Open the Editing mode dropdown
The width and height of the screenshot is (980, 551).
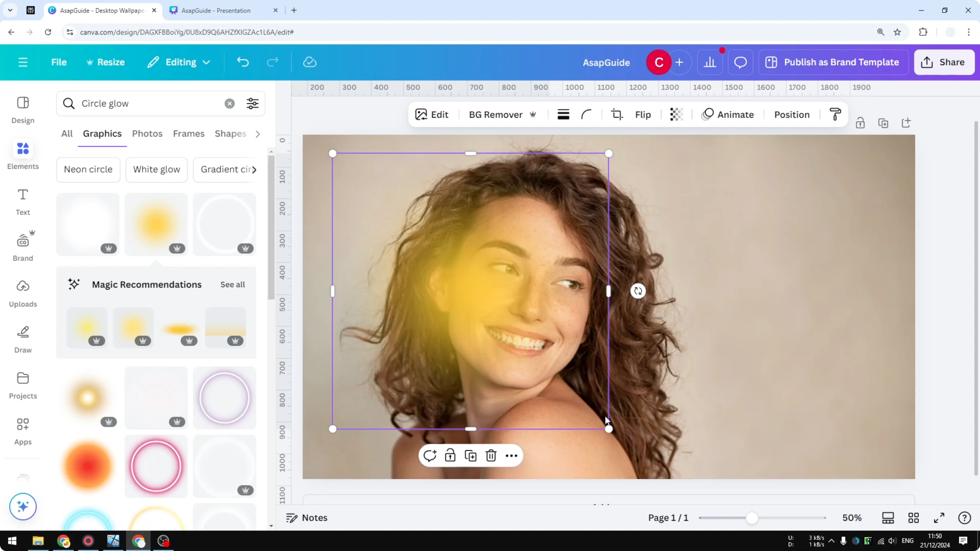[x=179, y=62]
